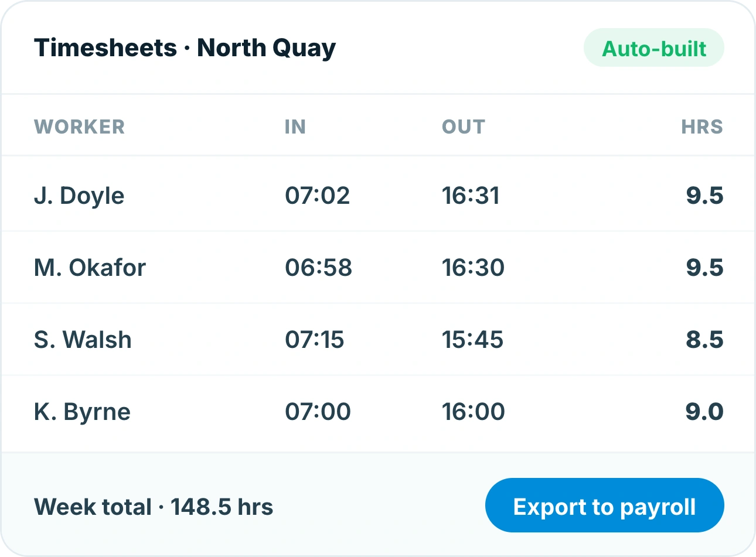Click M. Okafor's clock-out time 16:30
The height and width of the screenshot is (557, 756).
(473, 268)
